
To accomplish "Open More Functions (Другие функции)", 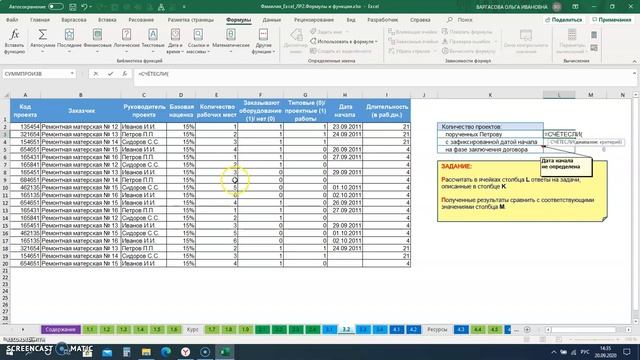I will click(263, 42).
